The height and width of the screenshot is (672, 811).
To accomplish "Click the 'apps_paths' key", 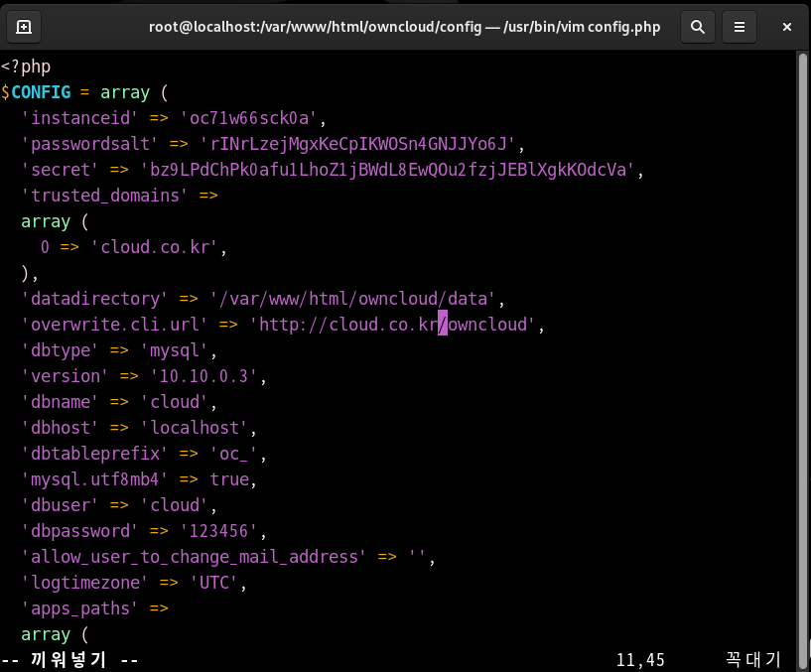I will (x=79, y=608).
